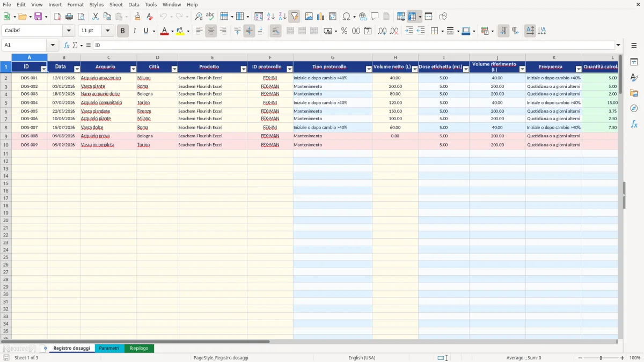The width and height of the screenshot is (644, 362).
Task: Toggle bold formatting
Action: (122, 31)
